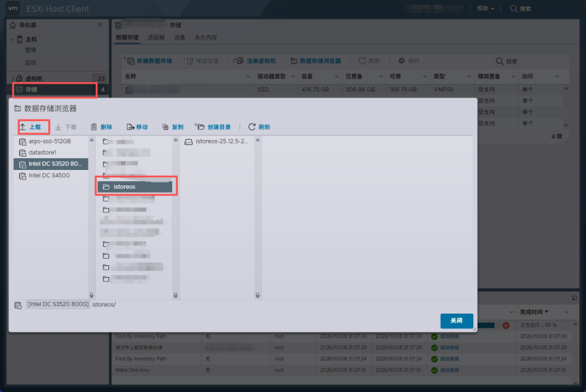
Task: Open Name (名称) column dropdown
Action: pyautogui.click(x=248, y=77)
